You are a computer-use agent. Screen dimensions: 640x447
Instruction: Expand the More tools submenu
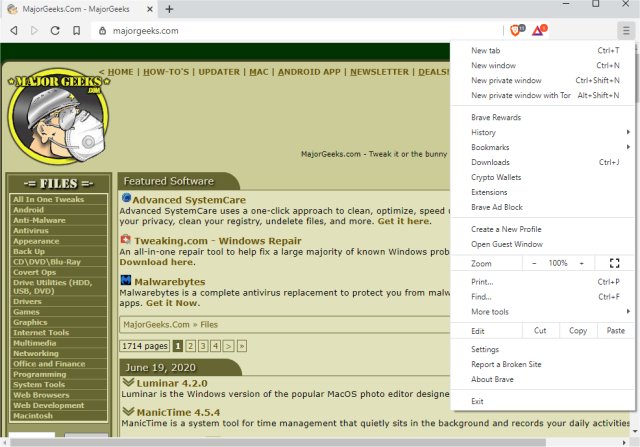[543, 312]
